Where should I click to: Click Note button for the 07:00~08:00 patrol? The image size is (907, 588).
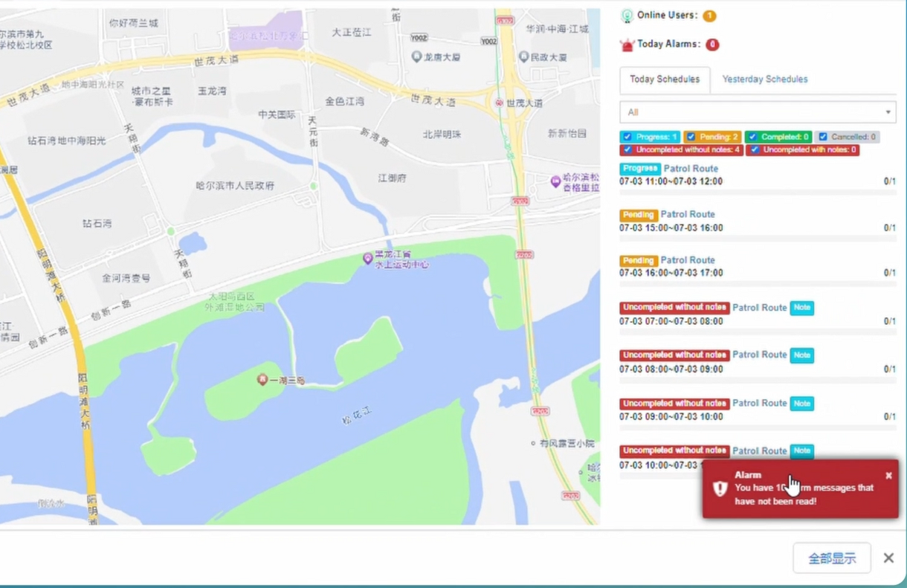pos(801,308)
